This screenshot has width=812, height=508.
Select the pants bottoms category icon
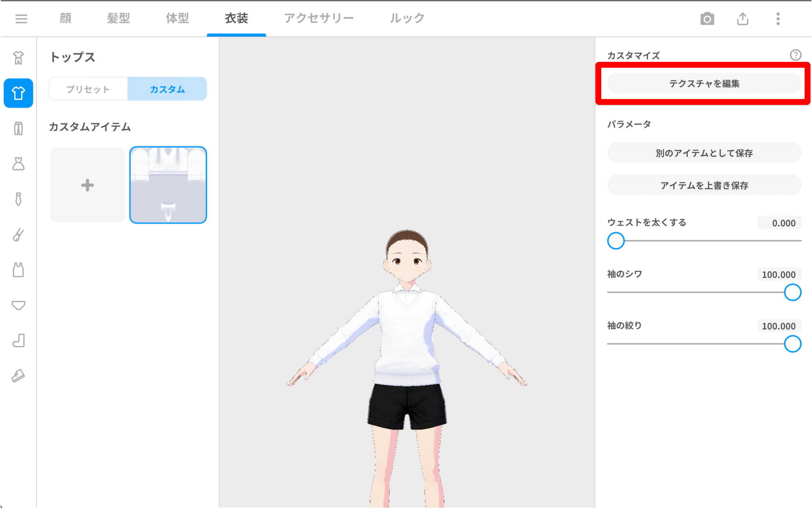point(18,128)
